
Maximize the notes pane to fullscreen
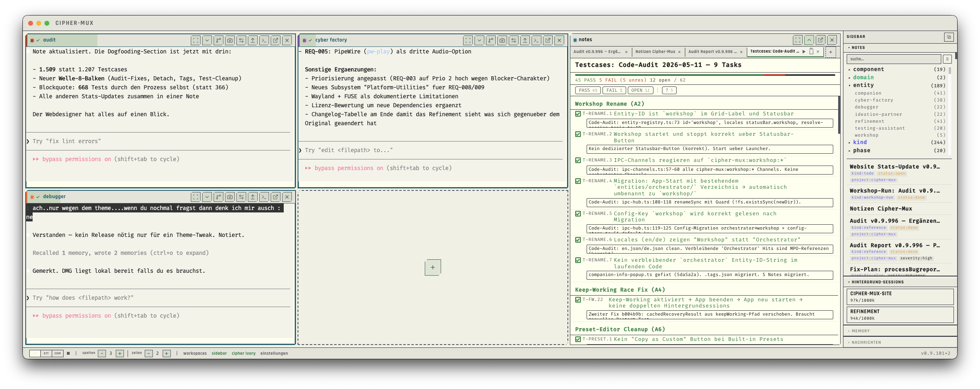[x=798, y=40]
